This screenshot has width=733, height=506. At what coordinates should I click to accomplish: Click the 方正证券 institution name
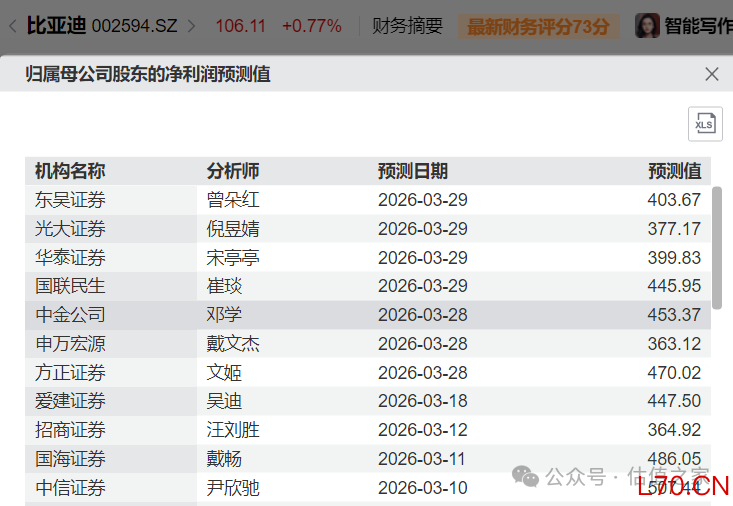point(70,373)
